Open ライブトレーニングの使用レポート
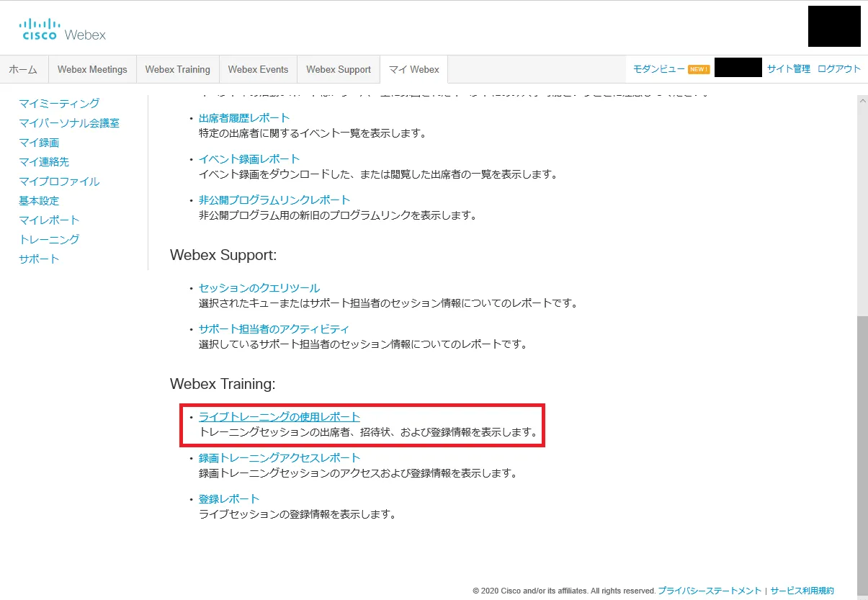 [x=279, y=417]
